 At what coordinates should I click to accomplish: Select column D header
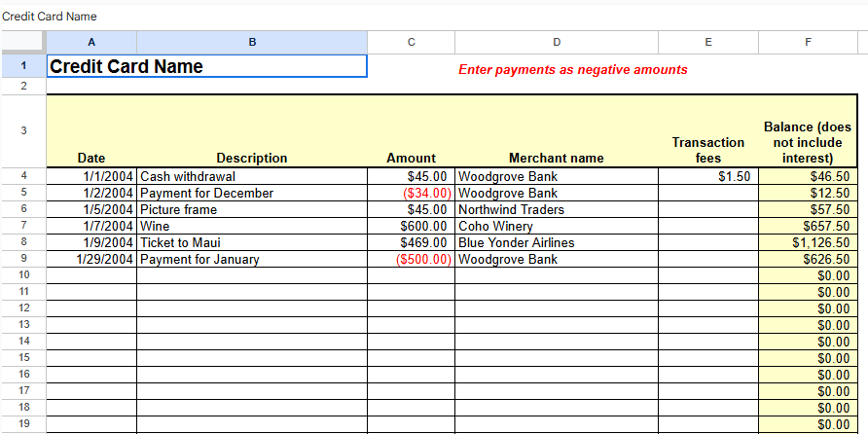pyautogui.click(x=556, y=42)
